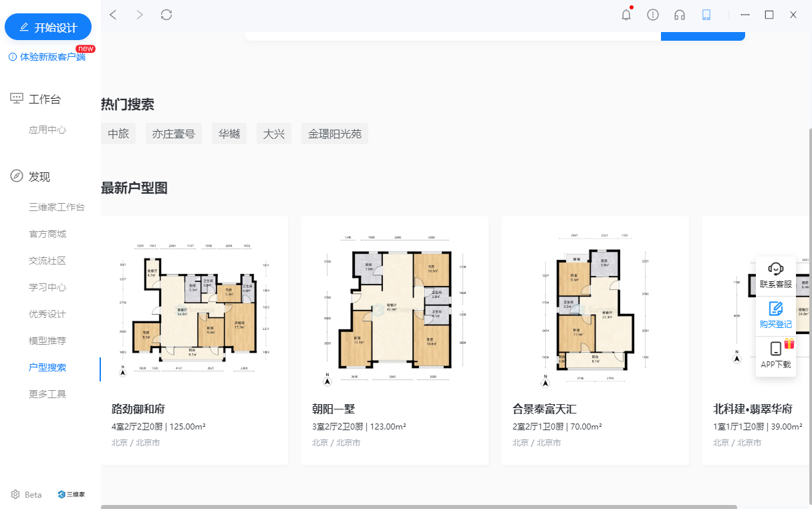812x509 pixels.
Task: Search hot keyword 大兴
Action: 274,134
